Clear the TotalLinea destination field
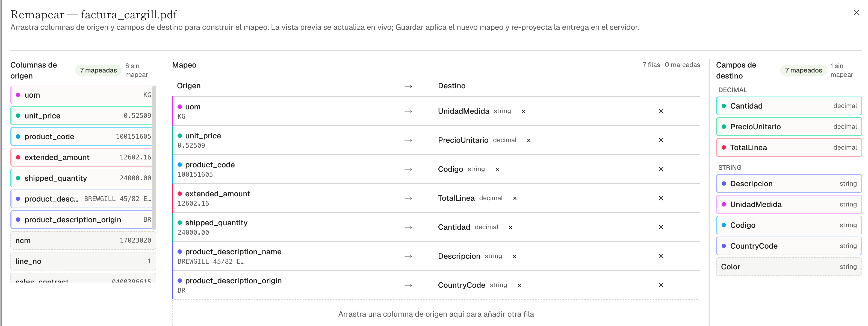 (515, 199)
